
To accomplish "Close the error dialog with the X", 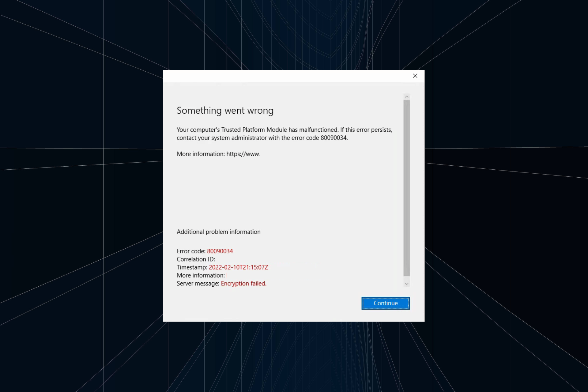I will coord(415,76).
